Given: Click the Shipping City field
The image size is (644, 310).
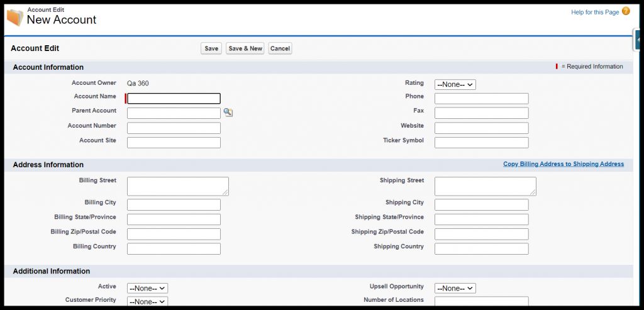Looking at the screenshot, I should tap(481, 204).
